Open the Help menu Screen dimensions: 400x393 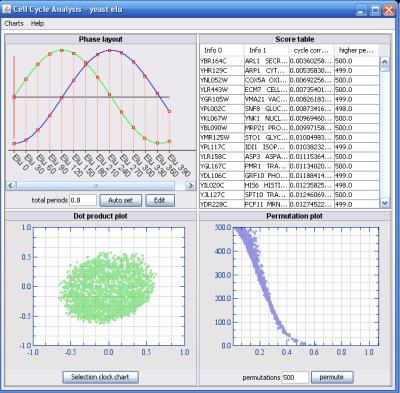[x=37, y=24]
